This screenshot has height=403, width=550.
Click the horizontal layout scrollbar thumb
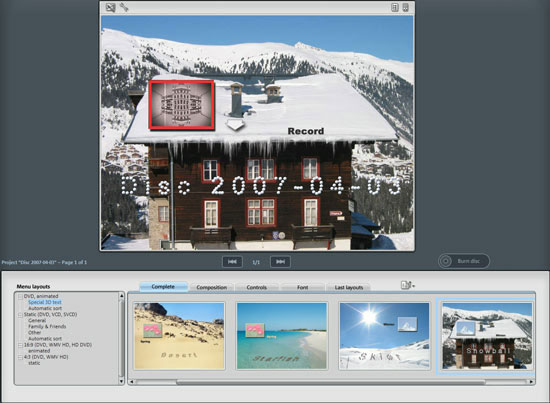(331, 382)
